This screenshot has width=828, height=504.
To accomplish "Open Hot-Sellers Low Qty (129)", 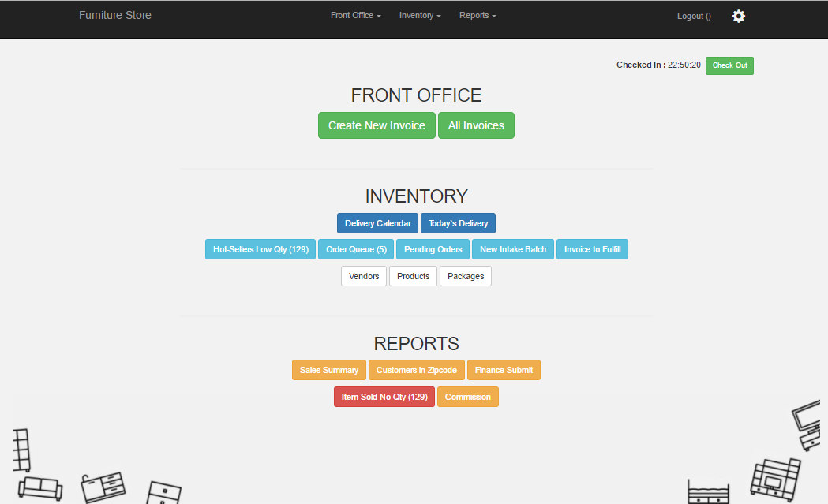I will 260,249.
